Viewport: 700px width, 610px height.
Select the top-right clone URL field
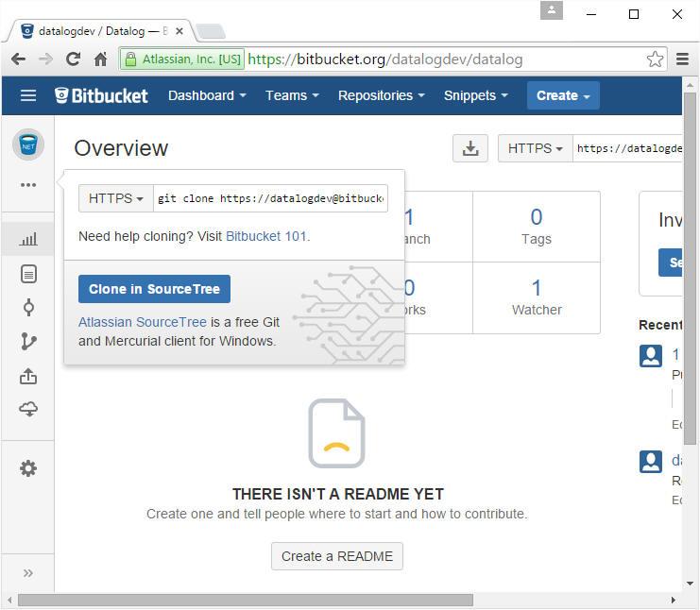click(627, 148)
